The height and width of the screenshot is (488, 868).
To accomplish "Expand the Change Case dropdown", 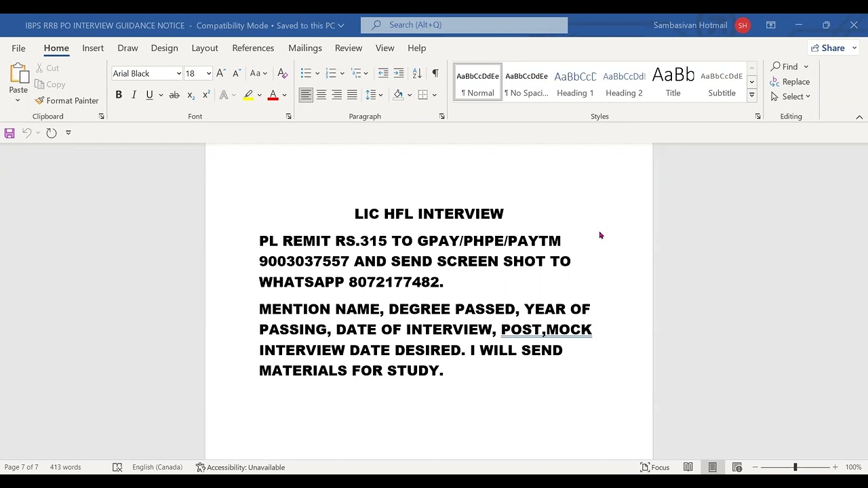I will (265, 73).
